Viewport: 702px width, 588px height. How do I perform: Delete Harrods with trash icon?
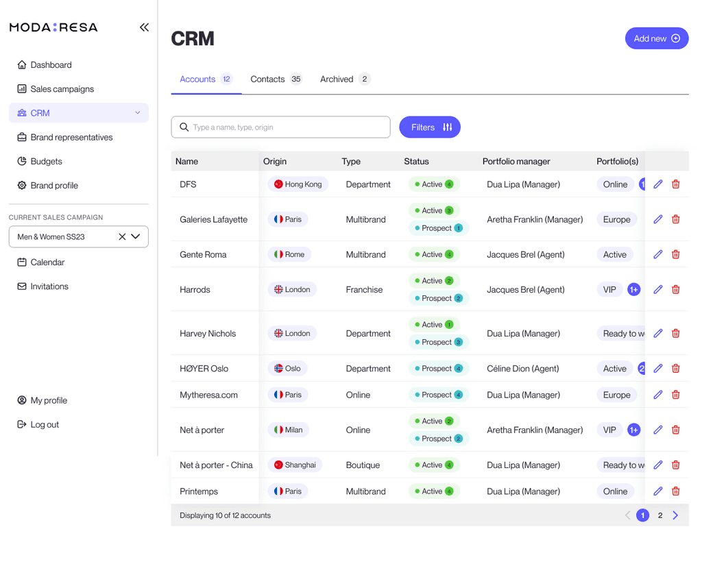coord(675,289)
